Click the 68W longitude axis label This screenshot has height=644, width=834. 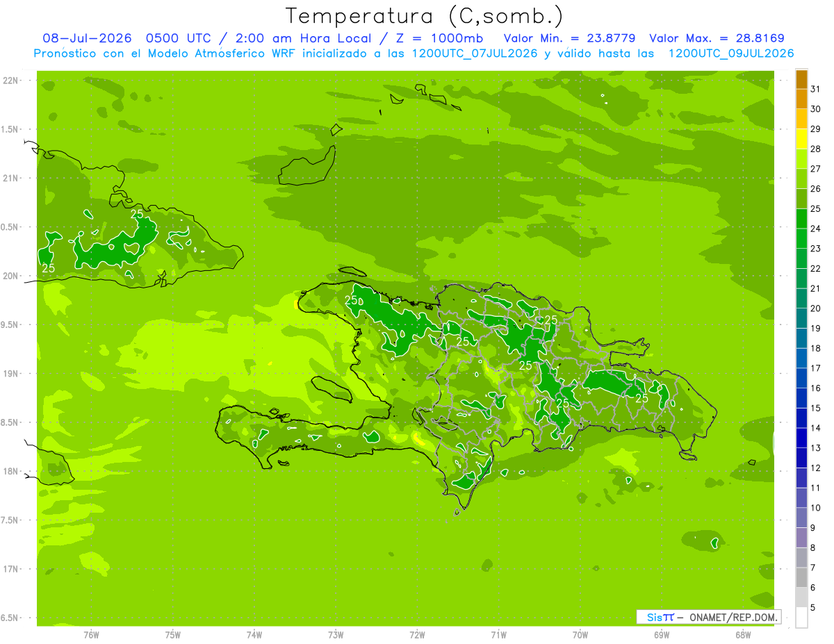coord(743,635)
